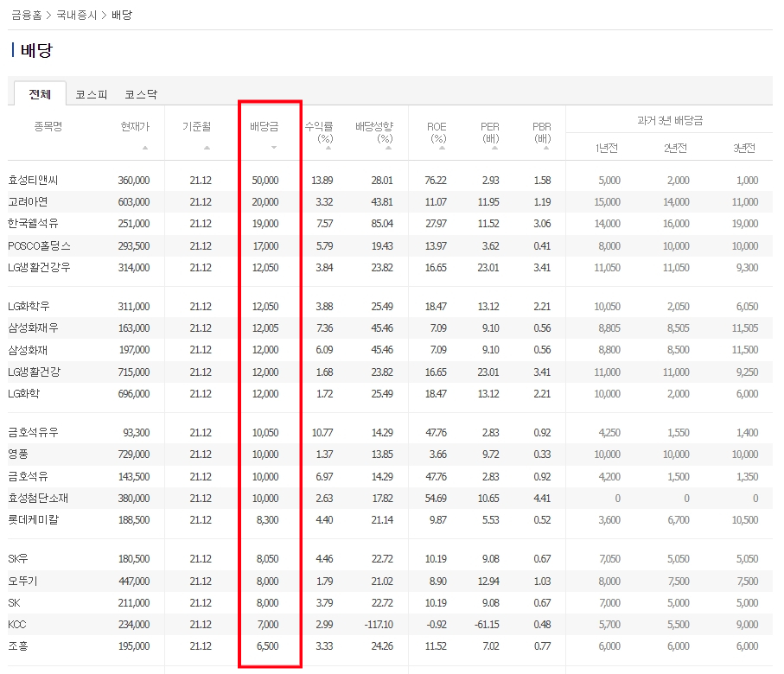Click the 과거 3년 배당금 header
The image size is (784, 674).
(670, 120)
